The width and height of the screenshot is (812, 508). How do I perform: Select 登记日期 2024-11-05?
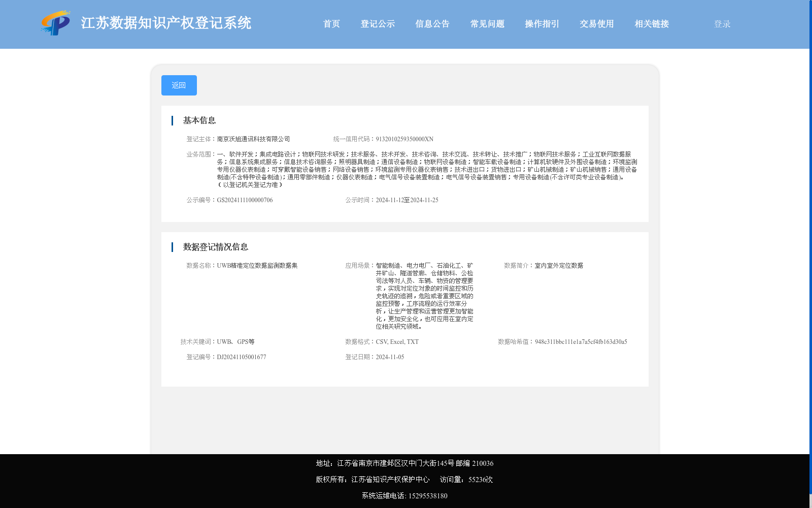390,357
